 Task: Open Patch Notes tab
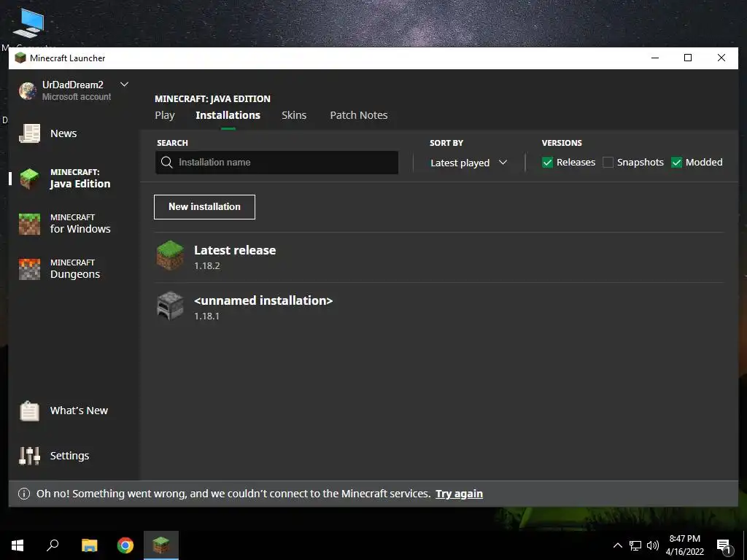pos(359,115)
